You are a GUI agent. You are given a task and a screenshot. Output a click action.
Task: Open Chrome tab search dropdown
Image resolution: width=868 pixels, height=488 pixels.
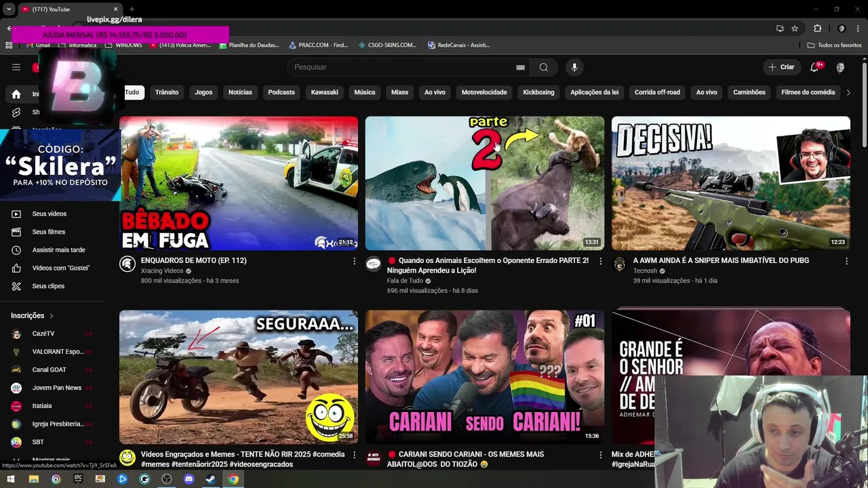pos(9,9)
